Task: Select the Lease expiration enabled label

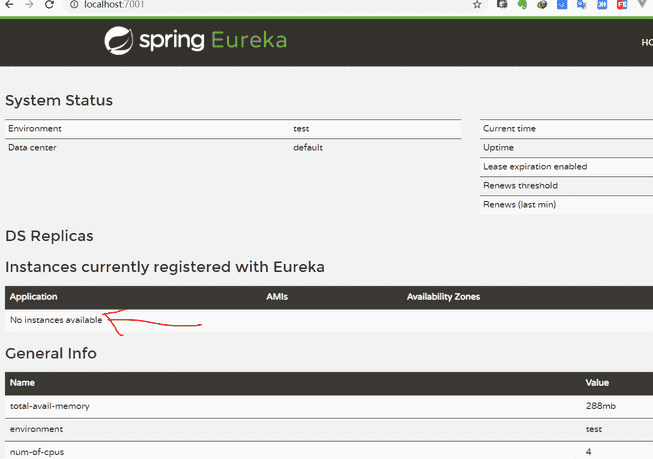Action: pyautogui.click(x=535, y=167)
